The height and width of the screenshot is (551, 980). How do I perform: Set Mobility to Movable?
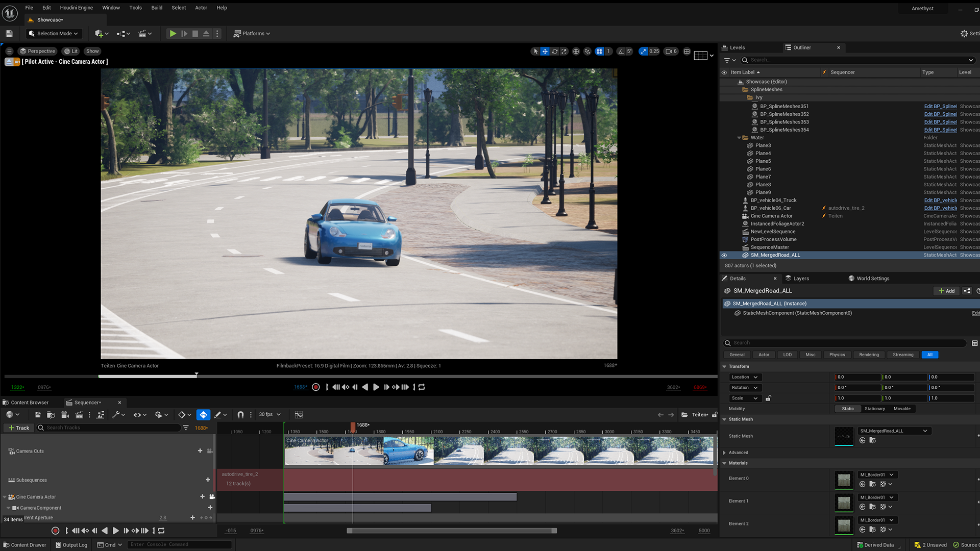[x=901, y=409]
